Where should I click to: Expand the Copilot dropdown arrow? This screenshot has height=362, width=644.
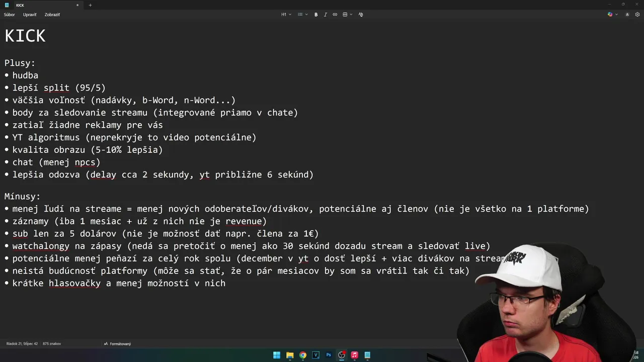click(x=616, y=15)
